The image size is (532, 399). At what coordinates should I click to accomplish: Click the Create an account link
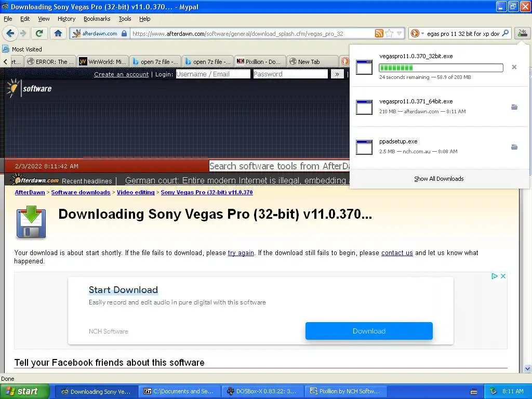121,74
